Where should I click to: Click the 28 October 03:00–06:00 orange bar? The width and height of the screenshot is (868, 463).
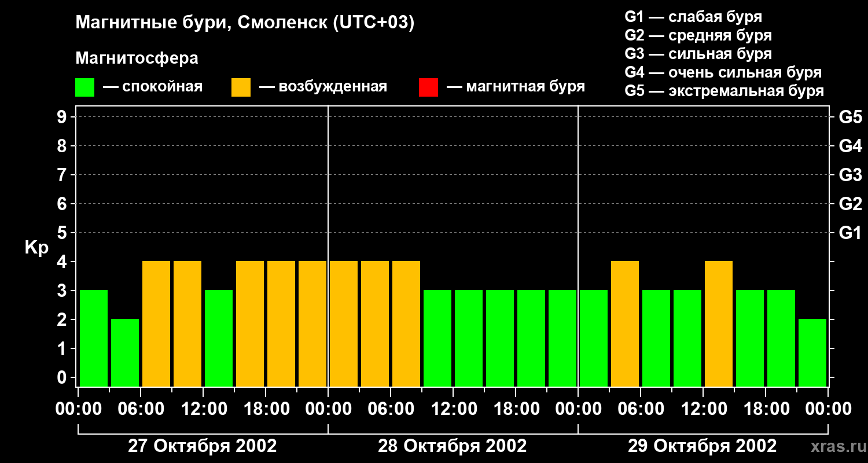(x=375, y=324)
